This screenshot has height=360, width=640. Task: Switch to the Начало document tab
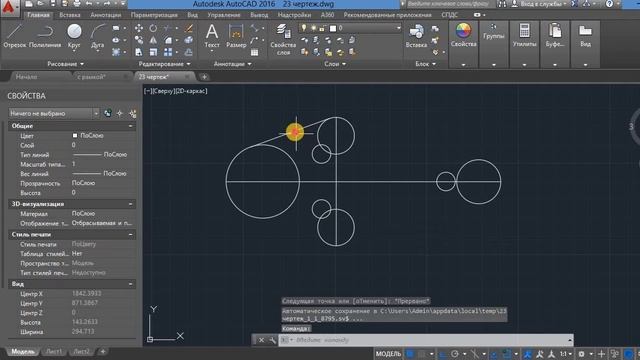click(26, 77)
